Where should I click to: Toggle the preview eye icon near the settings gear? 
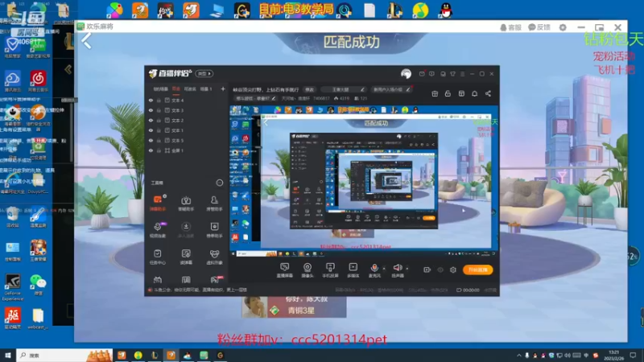click(x=440, y=269)
